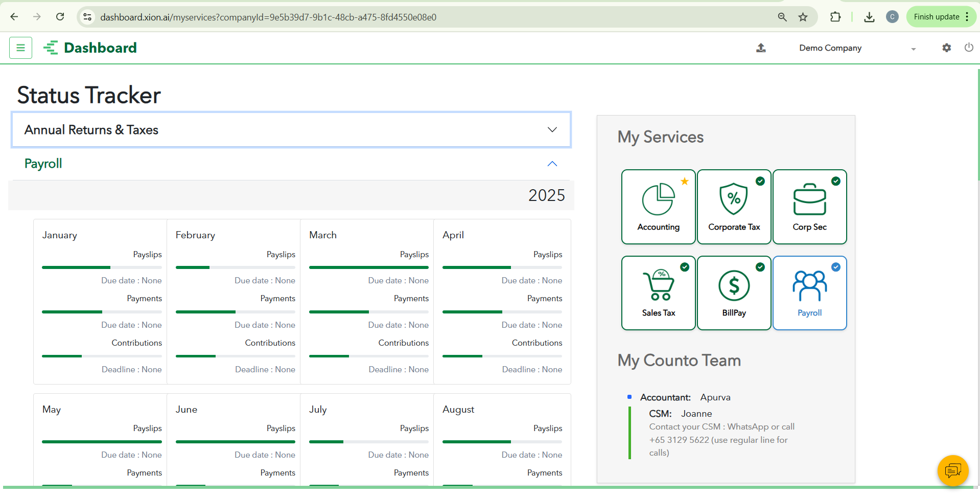This screenshot has height=495, width=980.
Task: Click CSM name Joanne
Action: [x=696, y=414]
